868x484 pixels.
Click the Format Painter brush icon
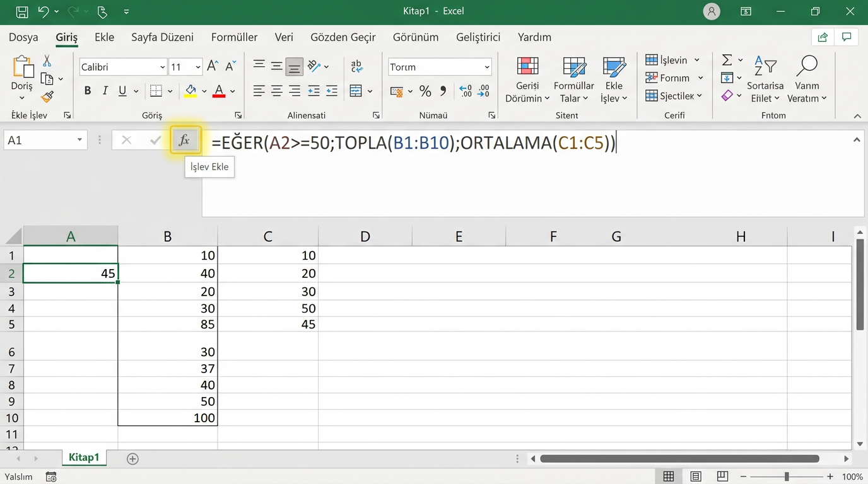[47, 96]
